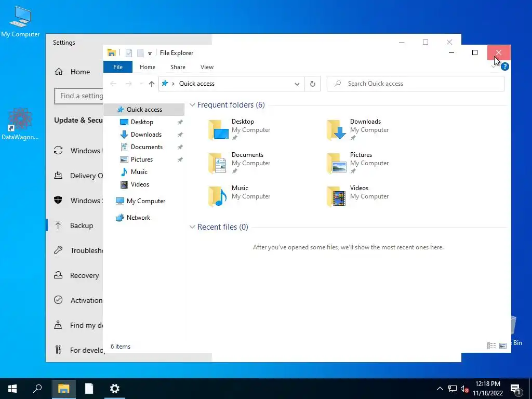Click the Properties quick access toolbar icon

pos(129,53)
